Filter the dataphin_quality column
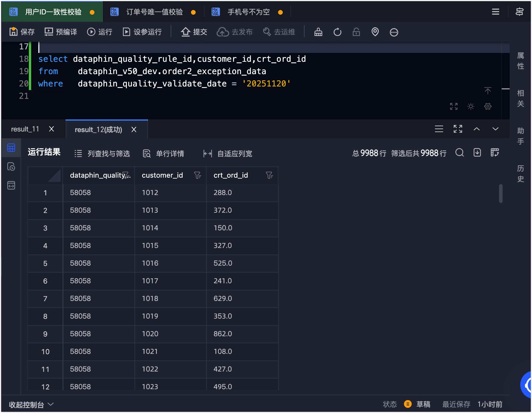The height and width of the screenshot is (413, 532). 126,175
